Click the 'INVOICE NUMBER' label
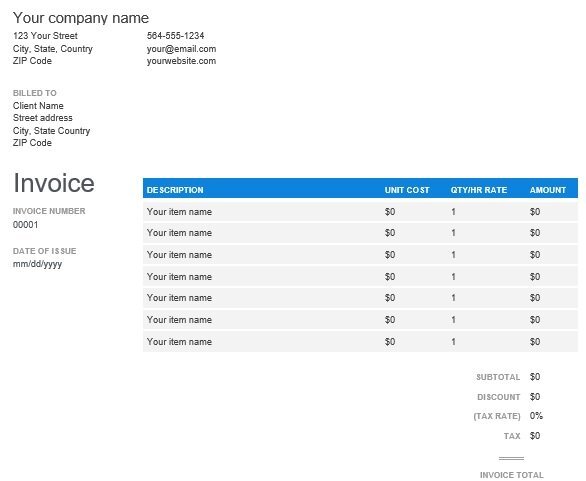Viewport: 586px width, 481px height. [49, 211]
